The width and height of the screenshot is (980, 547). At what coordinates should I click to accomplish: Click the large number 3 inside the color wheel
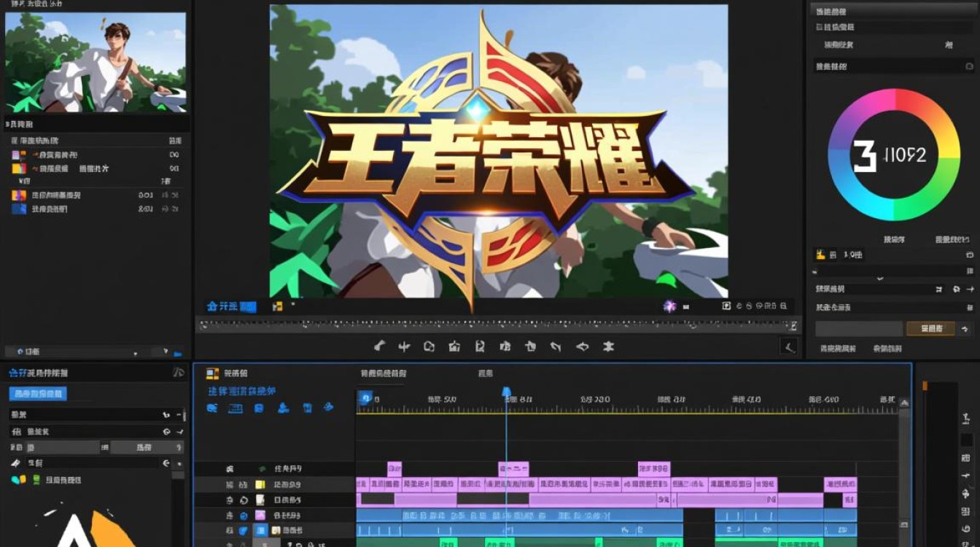point(864,155)
